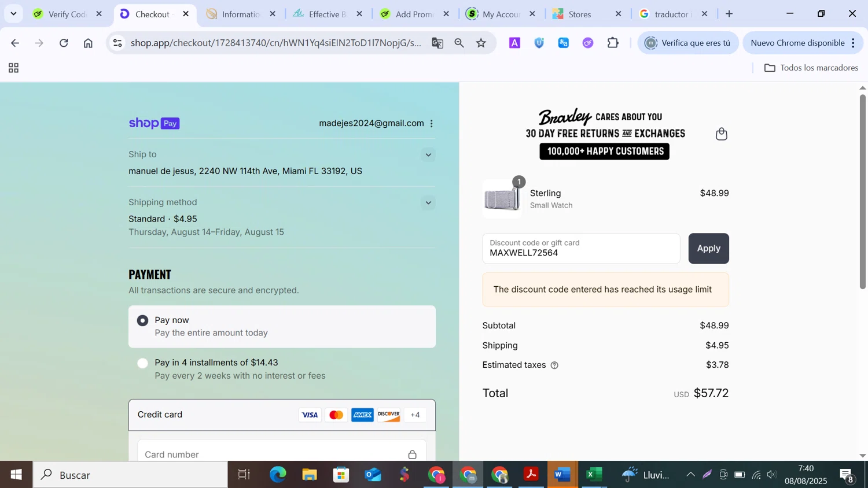Open the browser home page
The height and width of the screenshot is (488, 868).
tap(88, 43)
